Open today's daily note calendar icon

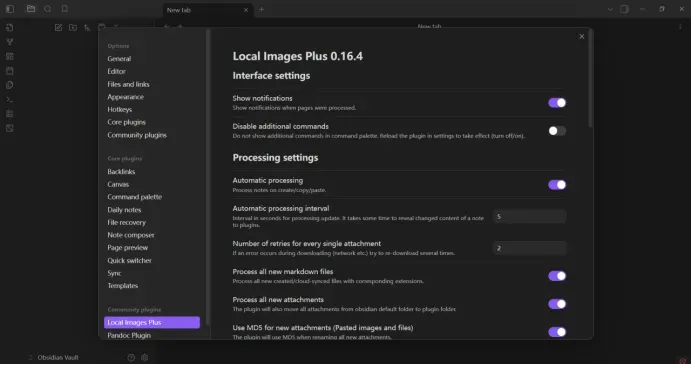(10, 71)
